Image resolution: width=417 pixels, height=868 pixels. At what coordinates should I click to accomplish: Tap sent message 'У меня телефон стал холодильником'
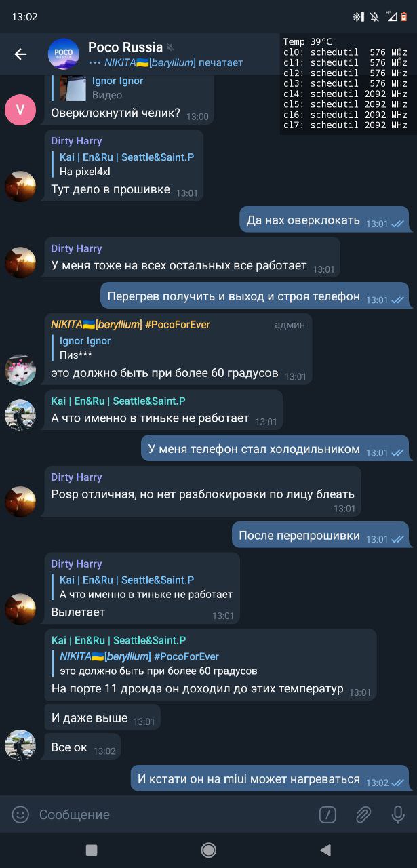275,450
